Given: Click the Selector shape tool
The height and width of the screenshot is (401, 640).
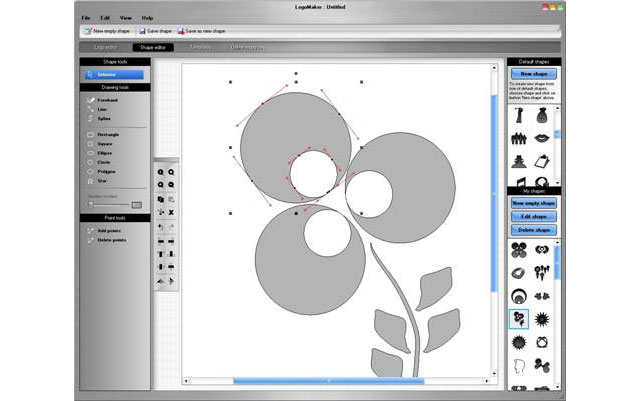Looking at the screenshot, I should (115, 74).
